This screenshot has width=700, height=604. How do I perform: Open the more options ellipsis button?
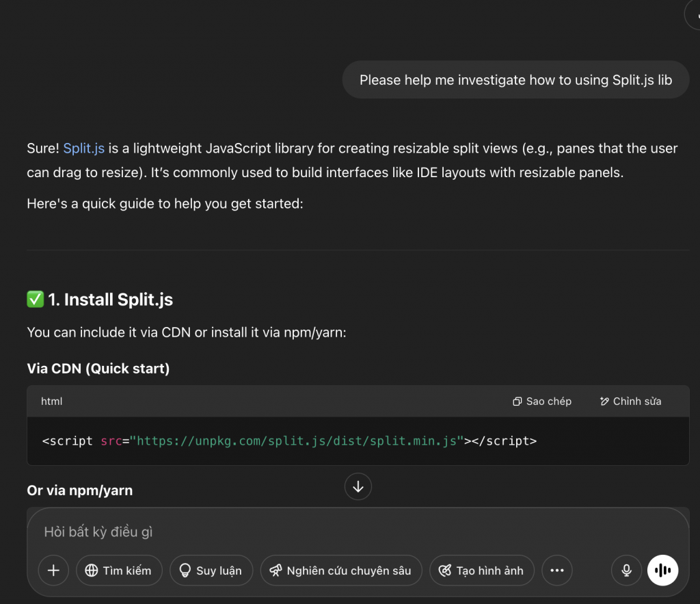[556, 570]
